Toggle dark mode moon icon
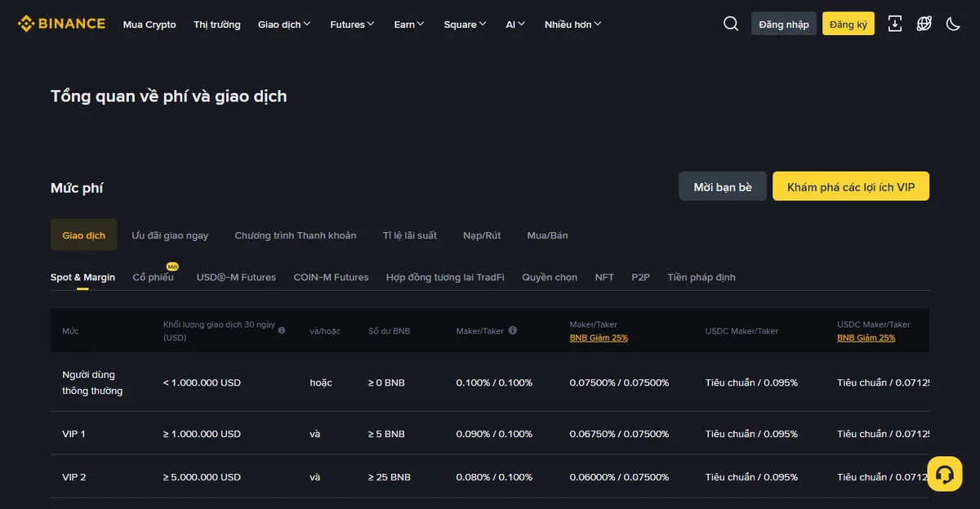 pyautogui.click(x=953, y=24)
